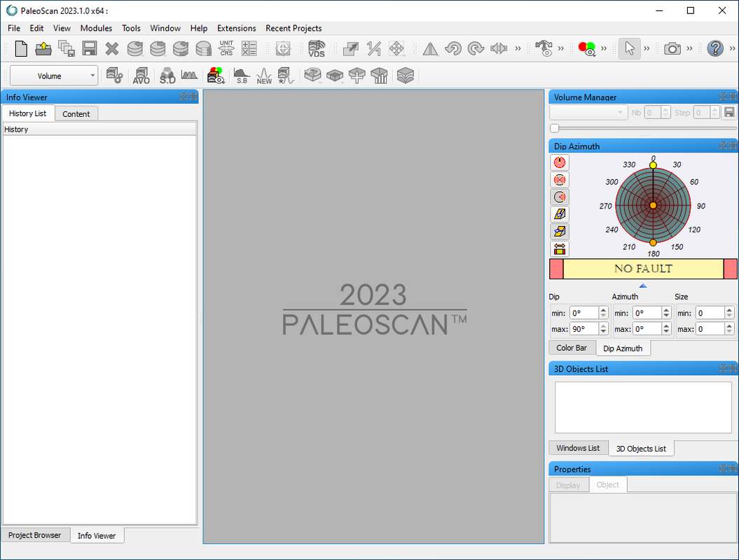Viewport: 739px width, 560px height.
Task: Open the Modules menu
Action: (x=96, y=28)
